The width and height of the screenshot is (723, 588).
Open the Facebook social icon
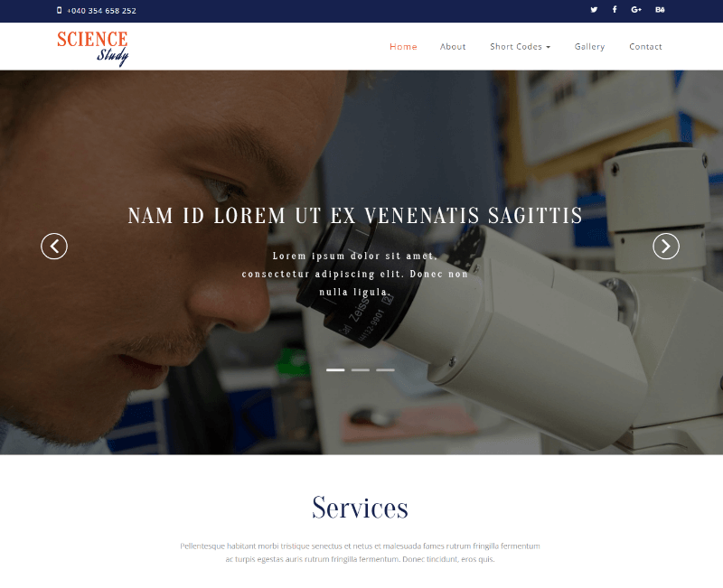(615, 10)
